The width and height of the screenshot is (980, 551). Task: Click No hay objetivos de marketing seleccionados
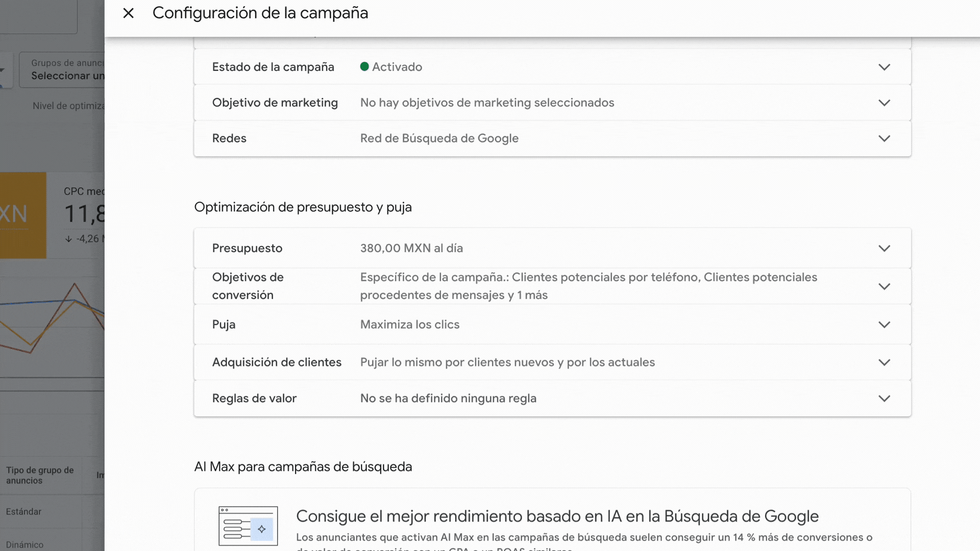tap(487, 103)
